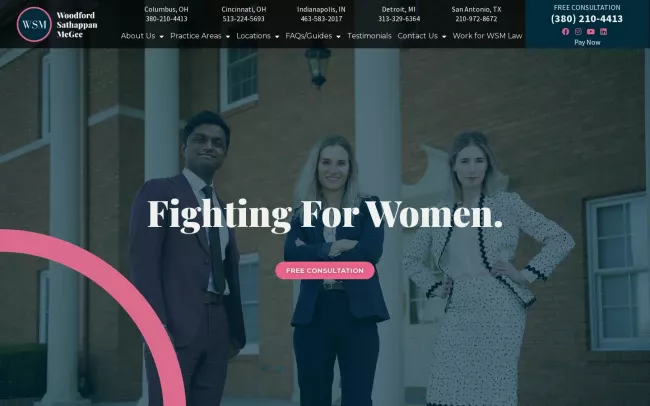This screenshot has height=406, width=650.
Task: Open the Facebook social icon
Action: 565,32
